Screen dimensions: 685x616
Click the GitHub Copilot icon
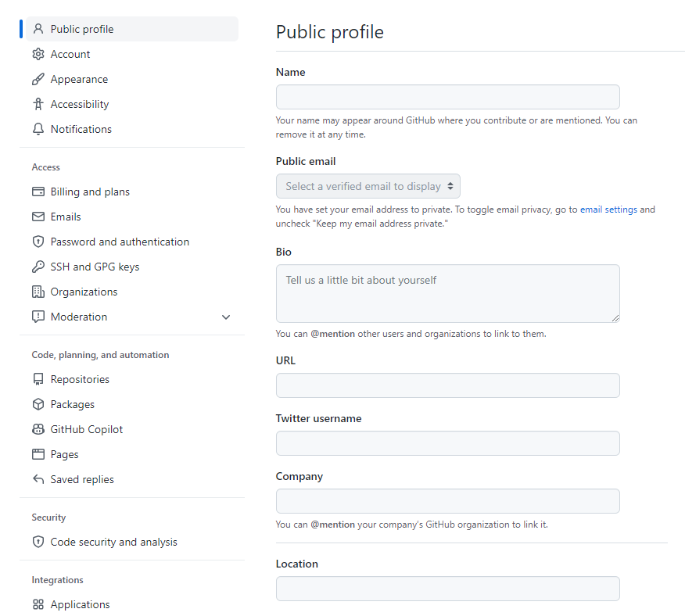(x=38, y=429)
